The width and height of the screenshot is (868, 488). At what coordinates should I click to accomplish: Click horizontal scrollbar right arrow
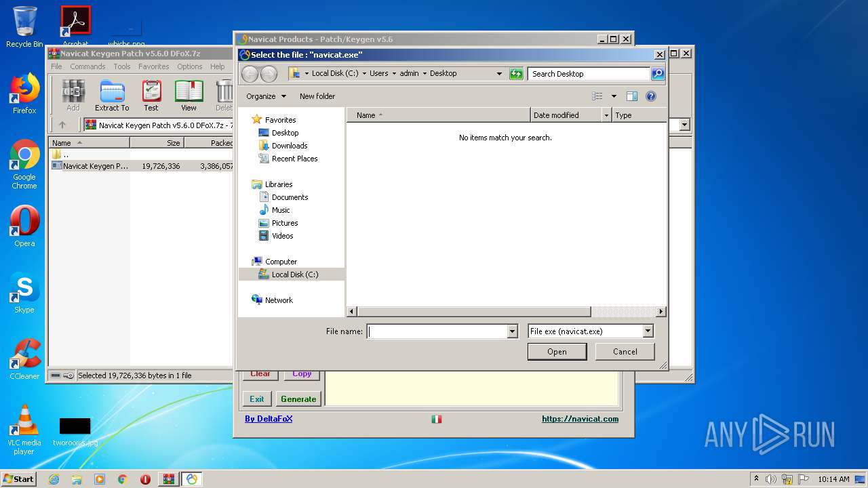click(x=661, y=312)
